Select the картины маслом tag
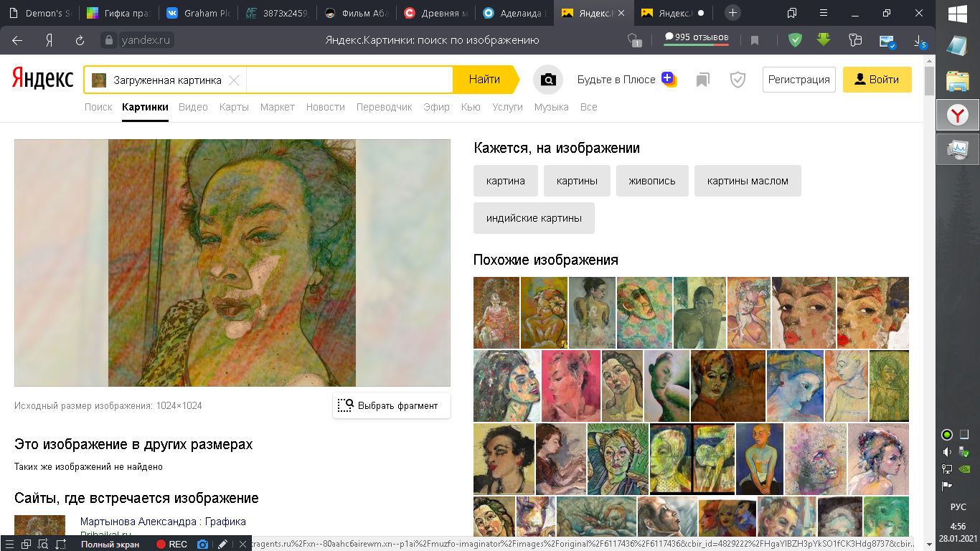 748,181
